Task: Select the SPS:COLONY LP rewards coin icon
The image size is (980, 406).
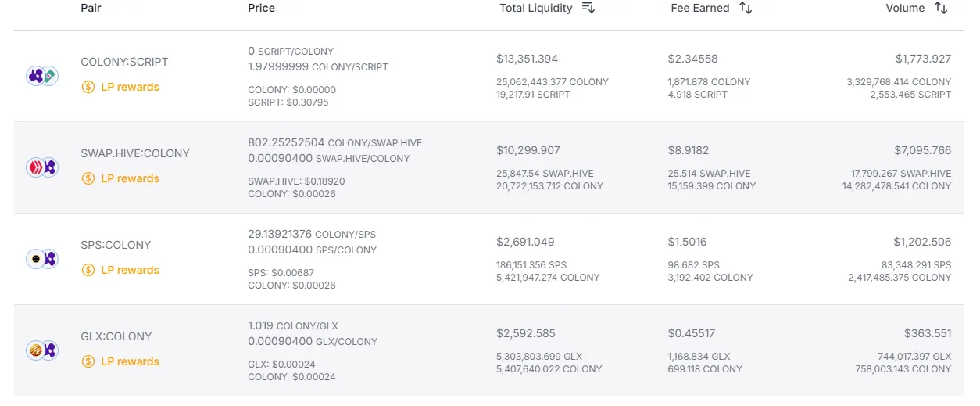Action: [88, 270]
